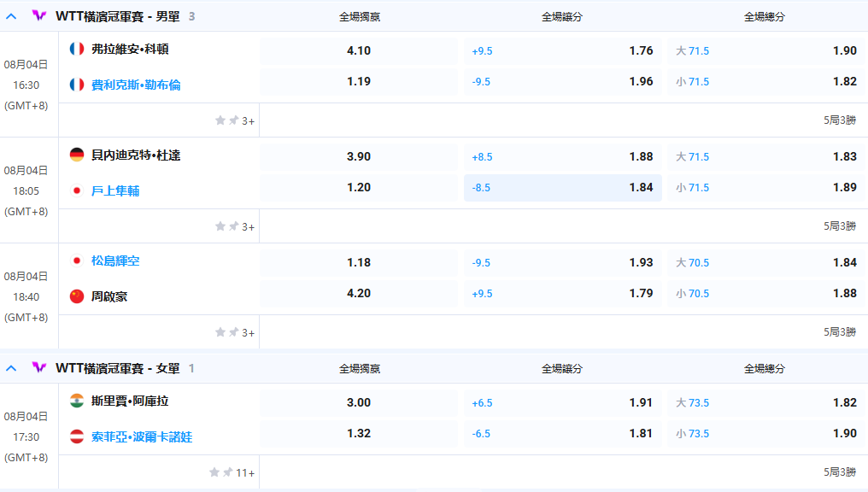Click France flag beside 費利克斯•勒布倫
Image resolution: width=868 pixels, height=492 pixels.
coord(77,85)
